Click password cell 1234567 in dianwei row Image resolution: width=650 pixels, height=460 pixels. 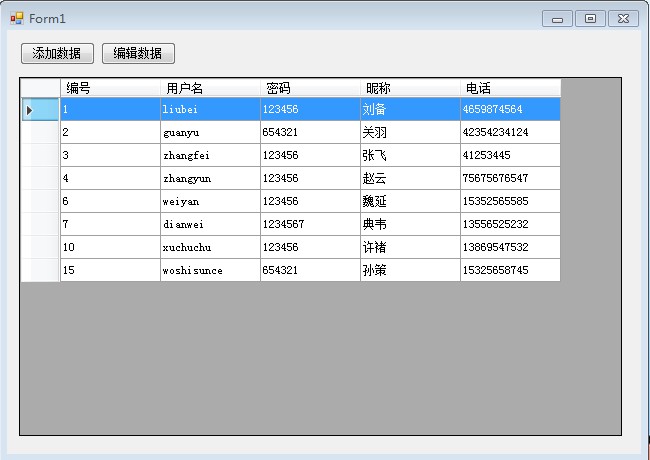[310, 224]
